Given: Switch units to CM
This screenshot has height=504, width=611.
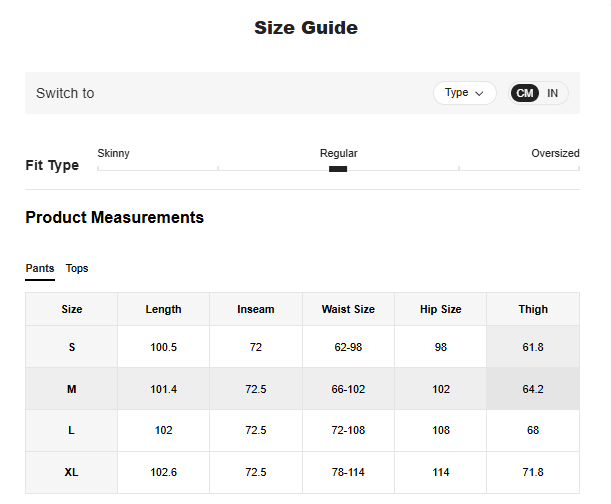Looking at the screenshot, I should (525, 93).
